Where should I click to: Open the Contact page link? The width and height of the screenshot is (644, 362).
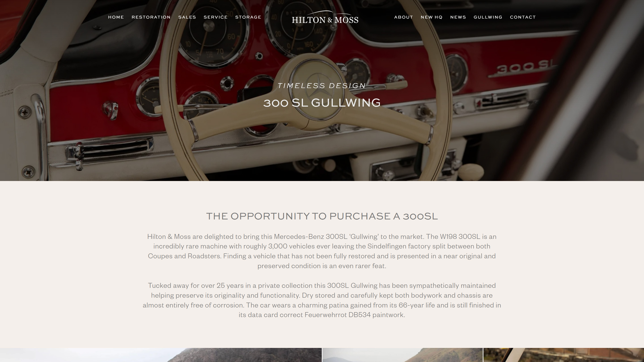click(x=523, y=17)
